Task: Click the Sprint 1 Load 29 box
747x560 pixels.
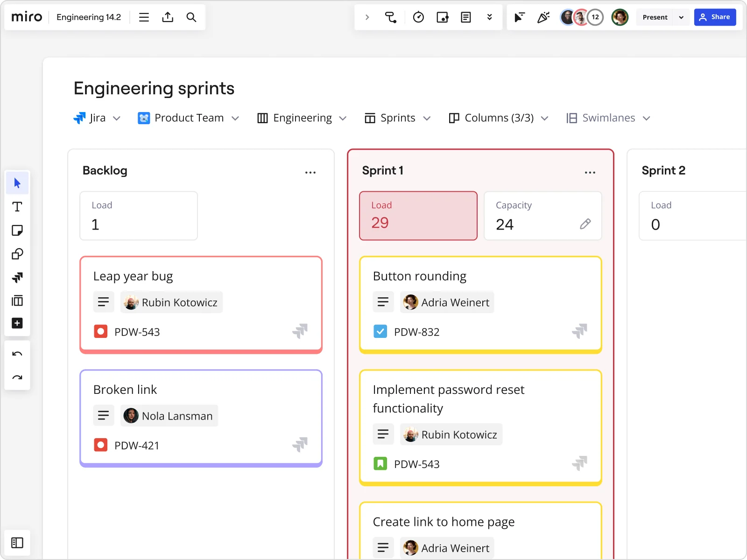Action: tap(418, 216)
